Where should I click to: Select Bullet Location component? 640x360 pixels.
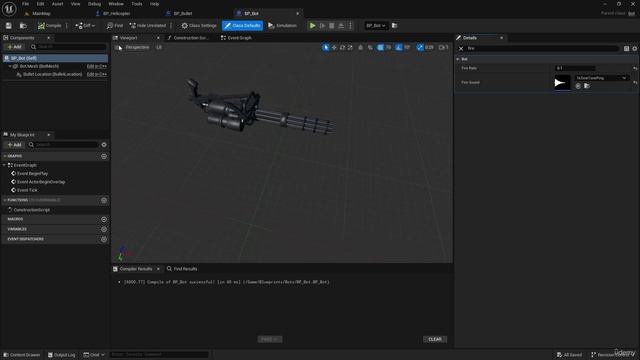[52, 74]
